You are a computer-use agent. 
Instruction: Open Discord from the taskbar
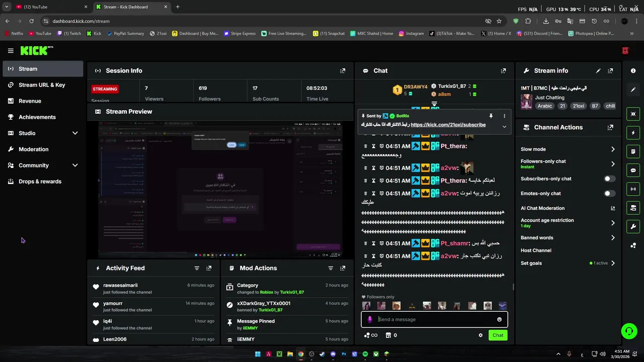pos(333,354)
